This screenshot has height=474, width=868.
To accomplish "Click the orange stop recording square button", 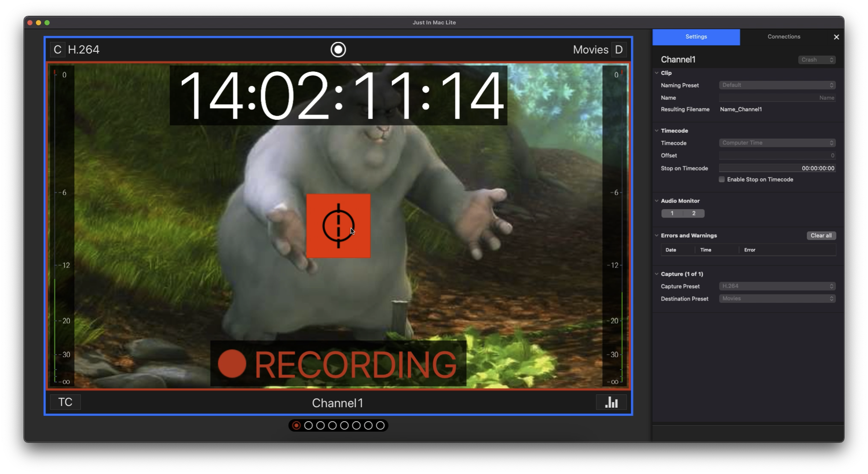I will [x=338, y=226].
